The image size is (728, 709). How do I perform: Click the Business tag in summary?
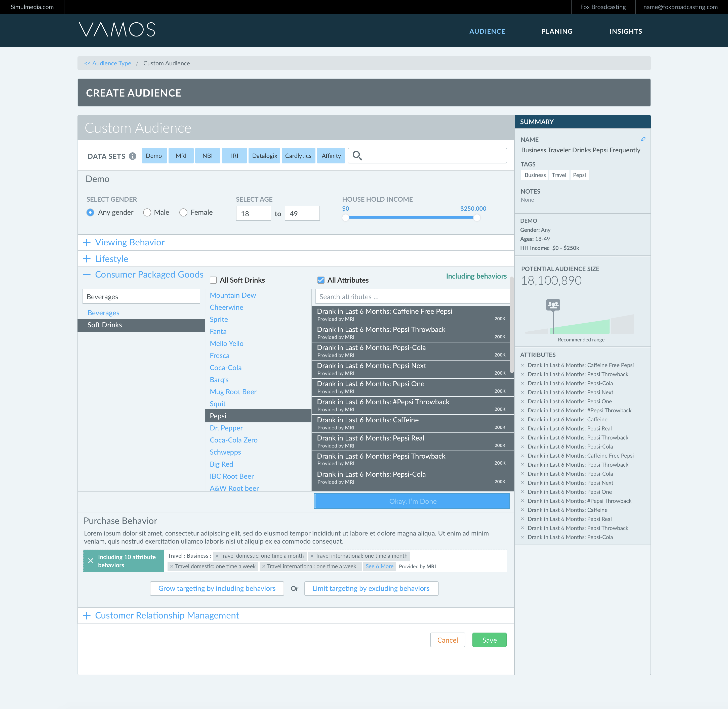tap(535, 175)
